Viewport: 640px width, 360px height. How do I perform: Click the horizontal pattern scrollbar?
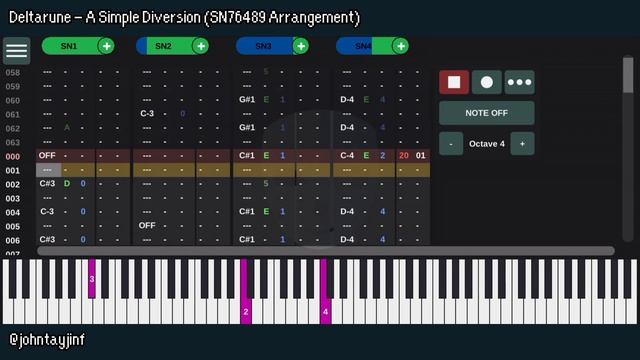click(x=326, y=251)
